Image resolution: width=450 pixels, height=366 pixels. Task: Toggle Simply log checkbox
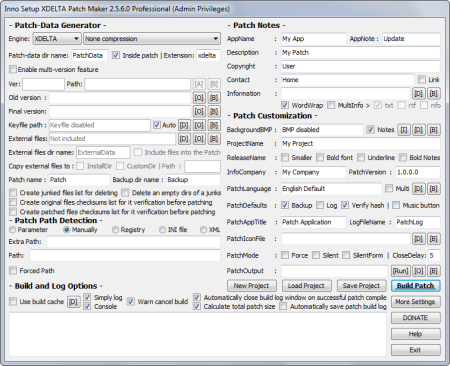87,297
